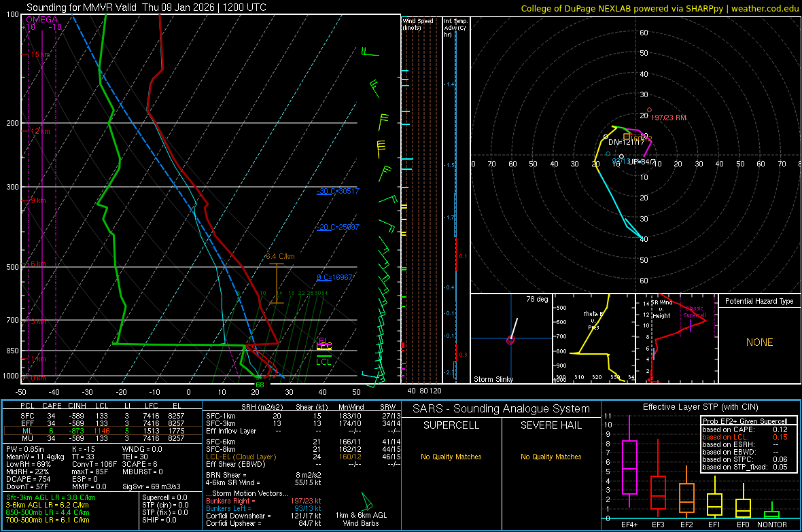The image size is (802, 532).
Task: Click the 'UP=84/7' hodograph label
Action: pos(642,162)
